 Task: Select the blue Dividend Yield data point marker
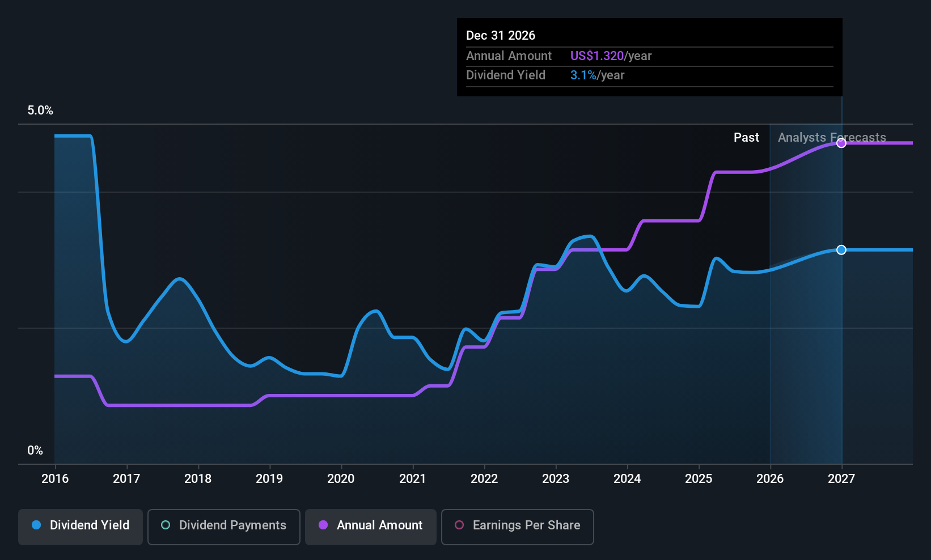(x=841, y=250)
